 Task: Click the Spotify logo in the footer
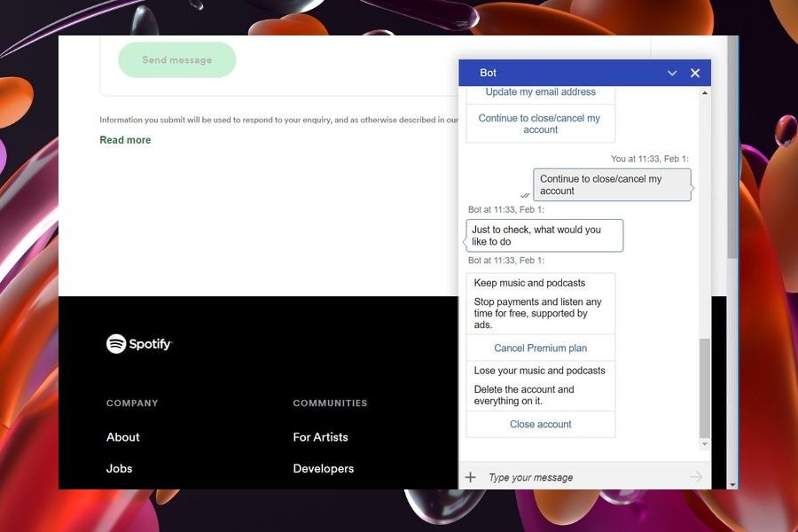138,343
